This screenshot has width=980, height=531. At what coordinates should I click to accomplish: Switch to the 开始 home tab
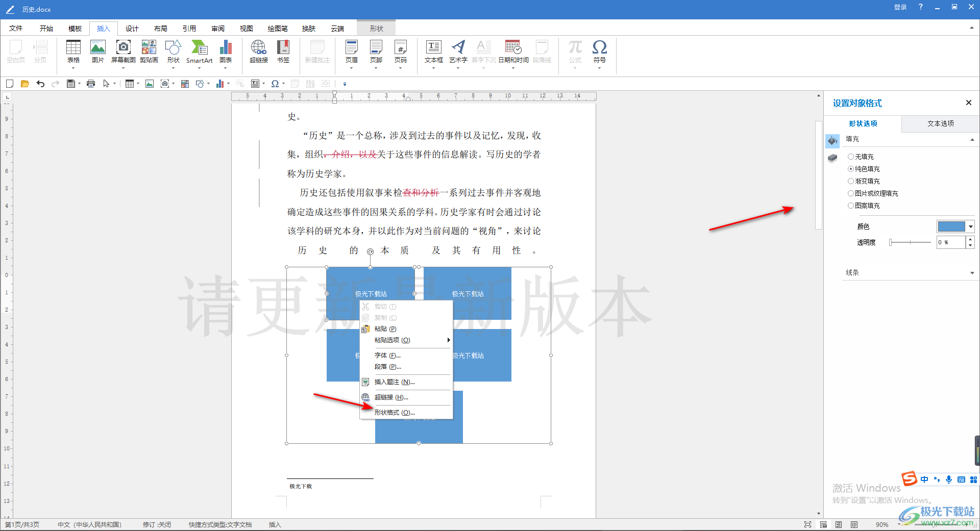[x=46, y=29]
